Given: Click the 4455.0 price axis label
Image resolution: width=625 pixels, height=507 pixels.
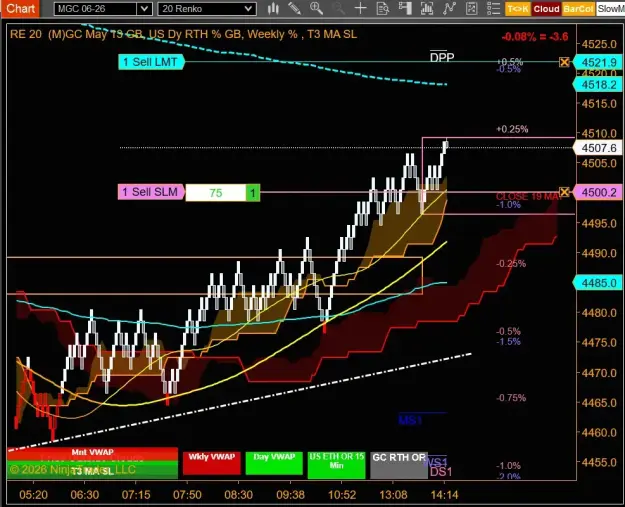Looking at the screenshot, I should 599,463.
